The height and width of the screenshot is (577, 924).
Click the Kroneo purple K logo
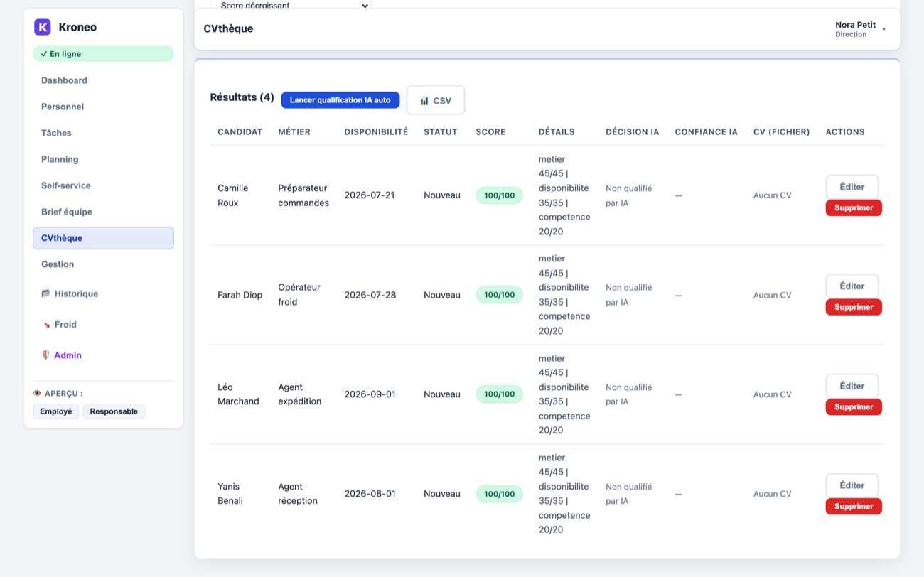43,27
